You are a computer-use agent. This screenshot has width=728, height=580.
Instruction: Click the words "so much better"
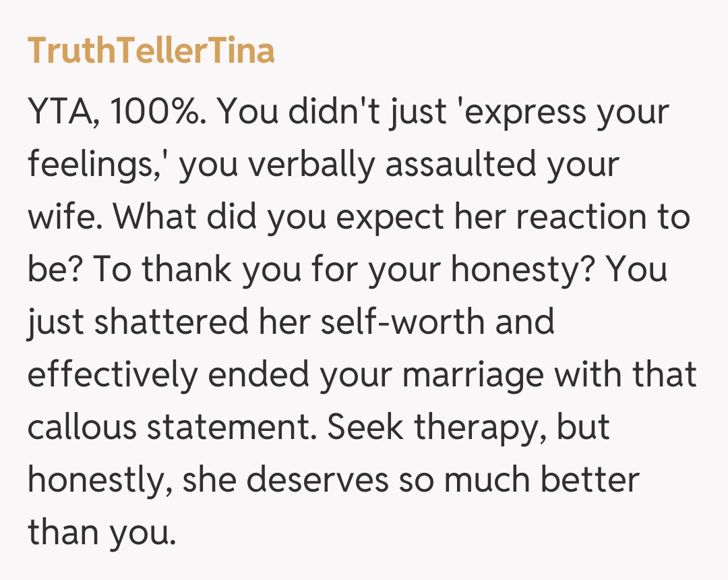tap(518, 478)
